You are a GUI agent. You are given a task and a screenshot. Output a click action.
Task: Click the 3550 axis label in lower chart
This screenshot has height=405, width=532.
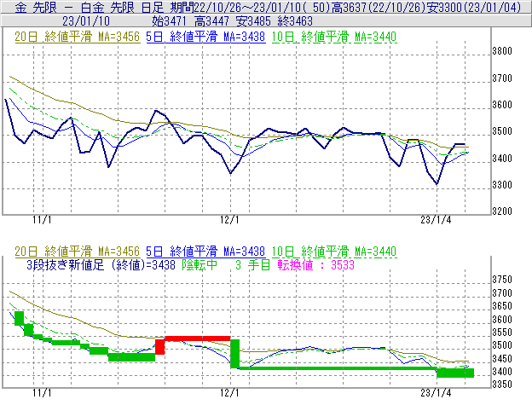502,333
